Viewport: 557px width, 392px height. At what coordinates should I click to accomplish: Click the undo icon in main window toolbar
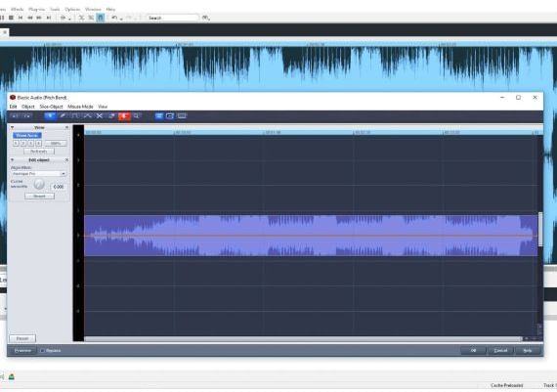click(114, 18)
